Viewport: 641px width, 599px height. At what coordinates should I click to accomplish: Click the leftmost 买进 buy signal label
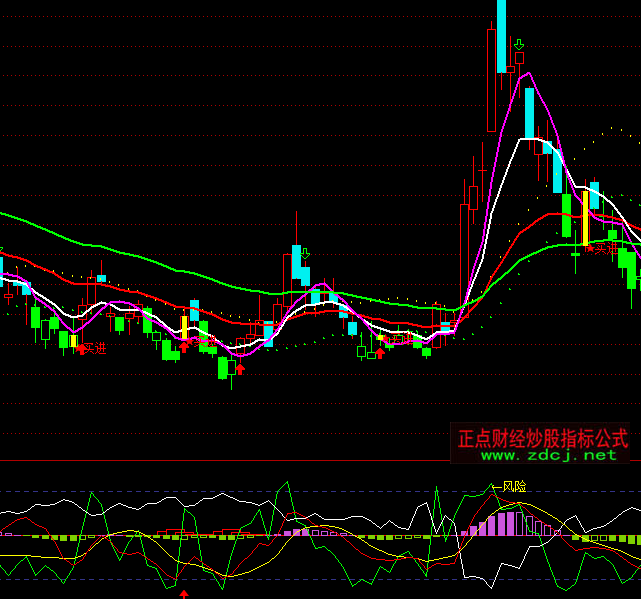pos(92,348)
